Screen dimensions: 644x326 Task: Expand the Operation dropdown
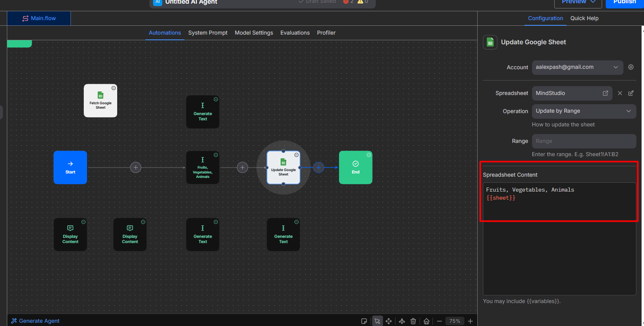coord(584,111)
